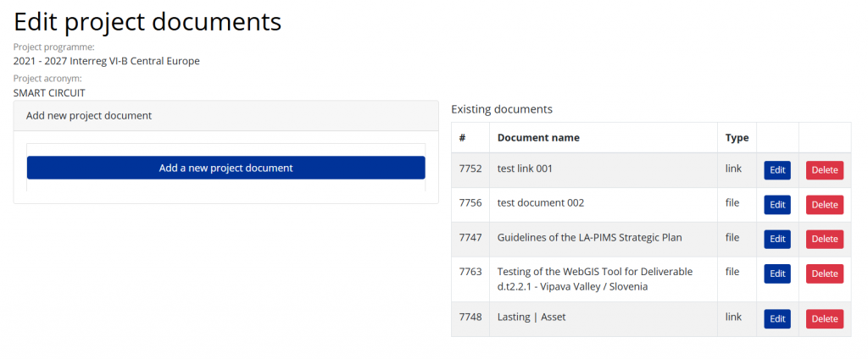Image resolution: width=868 pixels, height=359 pixels.
Task: Click the # column header
Action: pos(463,138)
